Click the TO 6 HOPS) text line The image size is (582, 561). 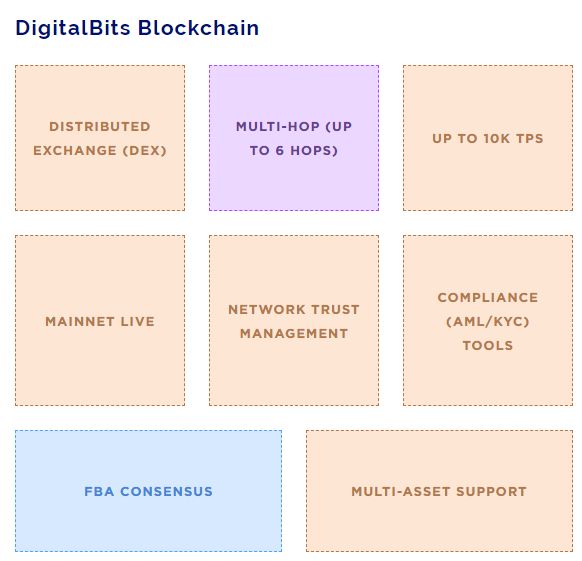294,150
